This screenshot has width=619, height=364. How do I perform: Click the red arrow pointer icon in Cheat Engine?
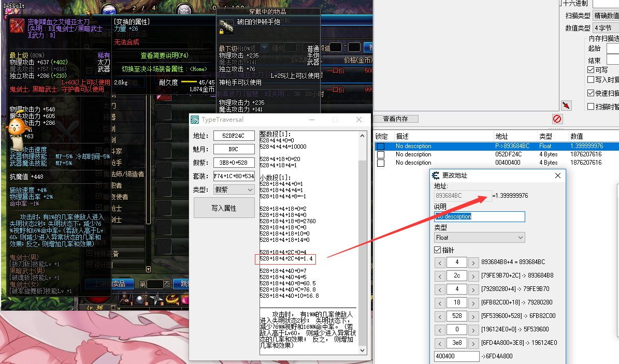(566, 106)
